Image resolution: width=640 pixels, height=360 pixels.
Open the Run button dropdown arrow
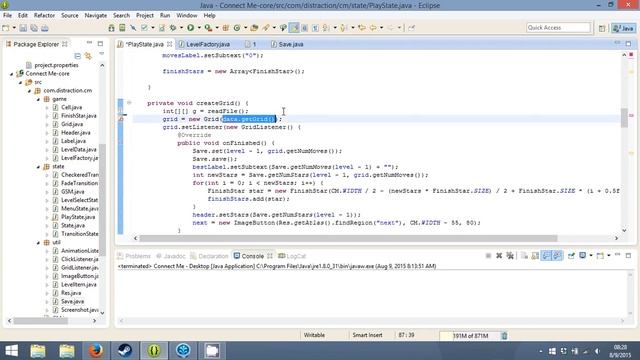click(199, 28)
